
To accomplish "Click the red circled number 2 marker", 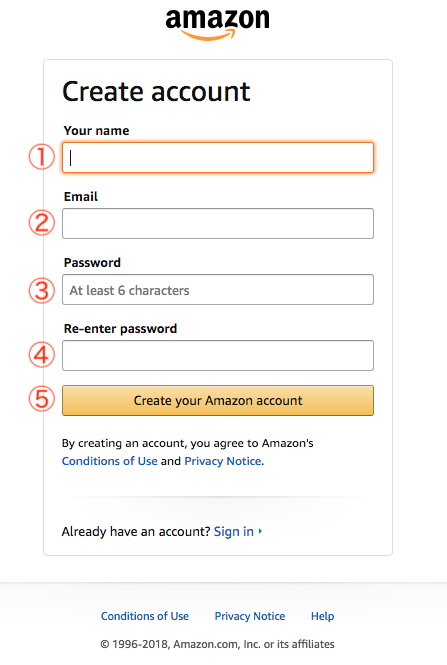I will 42,223.
